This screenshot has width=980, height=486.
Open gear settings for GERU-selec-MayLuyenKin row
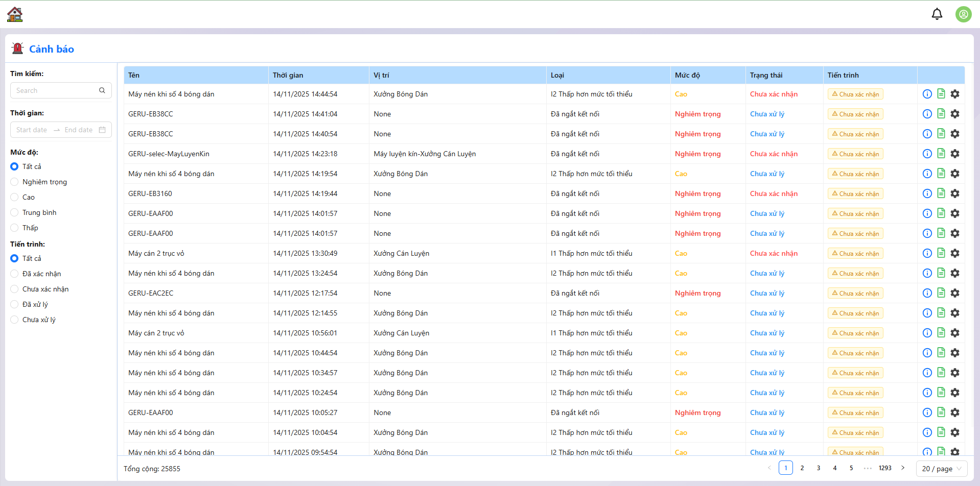tap(954, 154)
